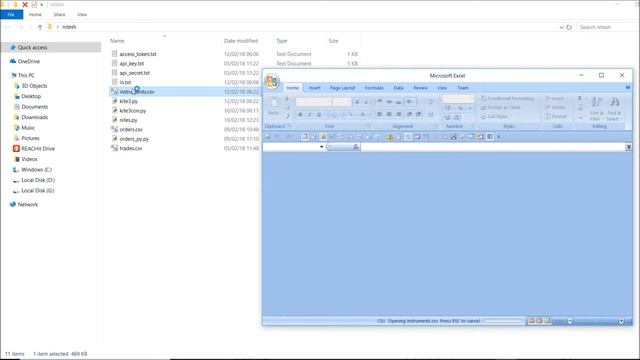The width and height of the screenshot is (640, 360).
Task: Open the File menu in Explorer
Action: pos(11,14)
